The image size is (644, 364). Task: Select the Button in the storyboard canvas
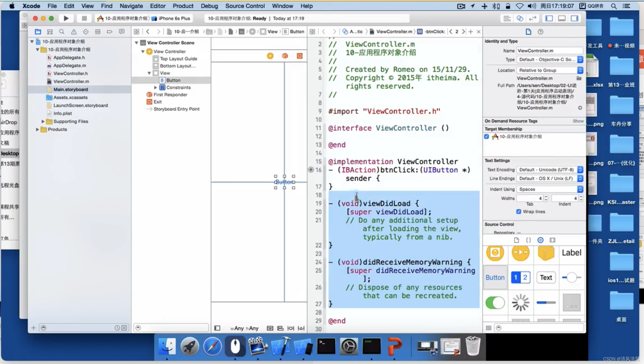click(284, 182)
